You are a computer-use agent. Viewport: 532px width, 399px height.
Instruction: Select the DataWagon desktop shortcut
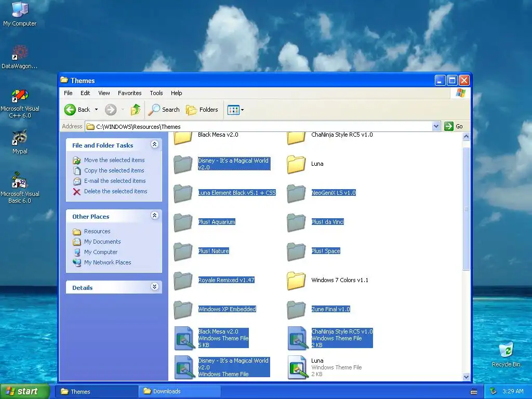click(19, 57)
